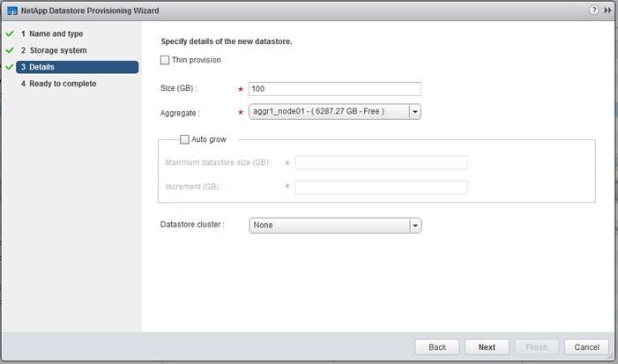Click the Maximum datastore size input field

click(381, 162)
